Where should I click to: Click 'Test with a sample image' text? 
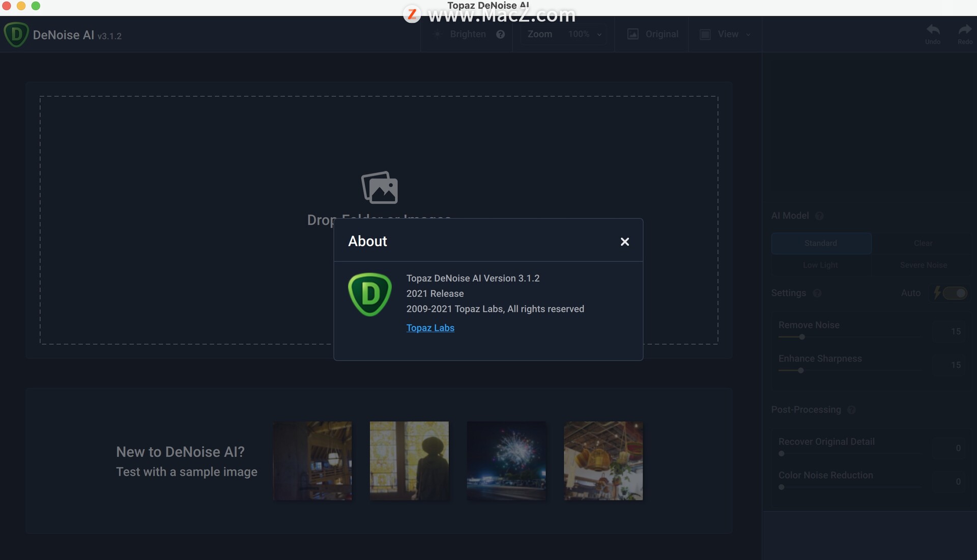pyautogui.click(x=186, y=472)
